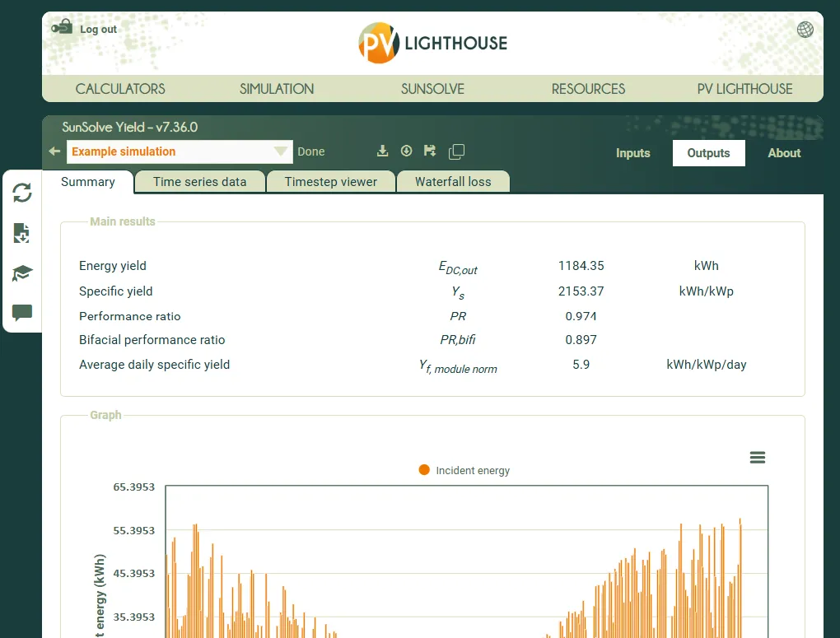Switch to the Time series data tab

click(x=199, y=182)
